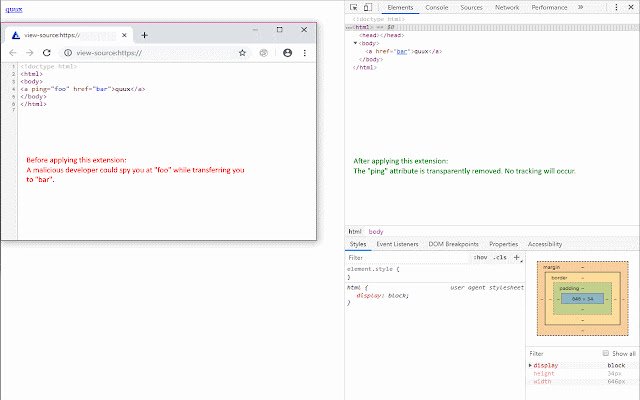
Task: Open site information icon in address bar
Action: click(x=68, y=53)
